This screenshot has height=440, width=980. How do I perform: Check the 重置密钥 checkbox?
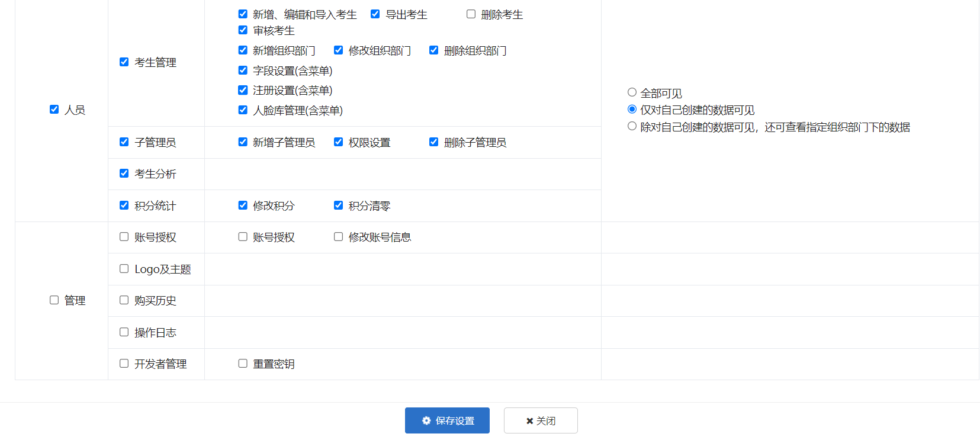(x=243, y=364)
